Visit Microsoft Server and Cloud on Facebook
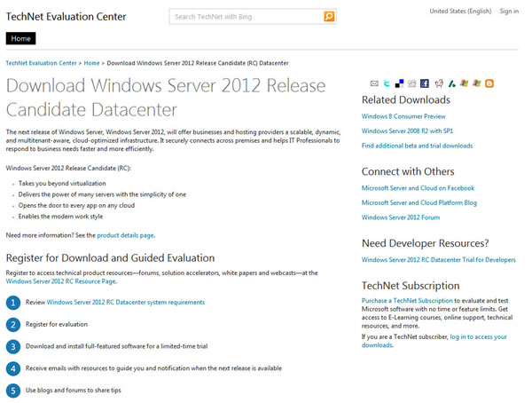Screen dimensions: 532x403 click(x=418, y=188)
